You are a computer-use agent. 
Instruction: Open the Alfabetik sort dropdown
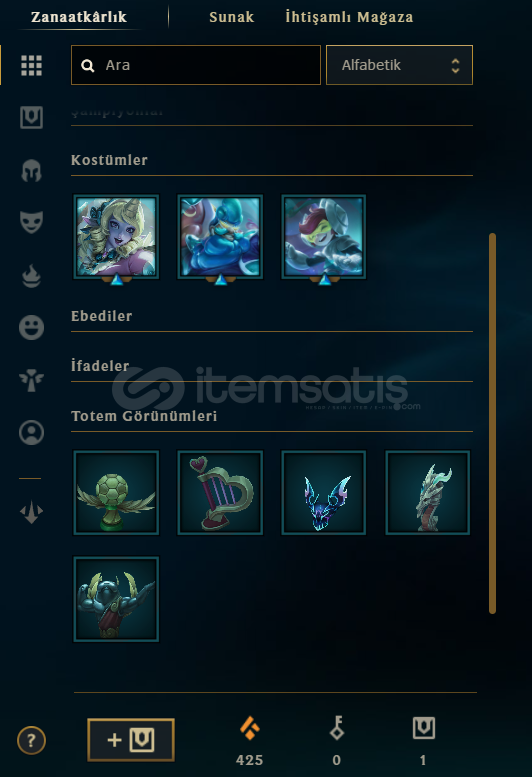(399, 65)
